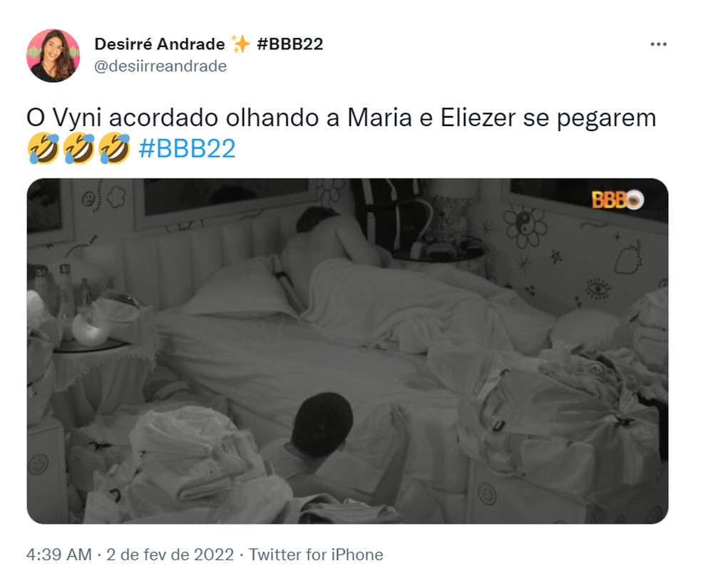The image size is (713, 588).
Task: Click the smiley face on the bottom-right drawer
Action: (488, 493)
